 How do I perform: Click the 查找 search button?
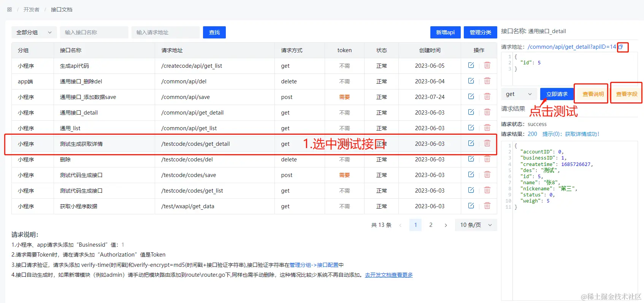214,32
